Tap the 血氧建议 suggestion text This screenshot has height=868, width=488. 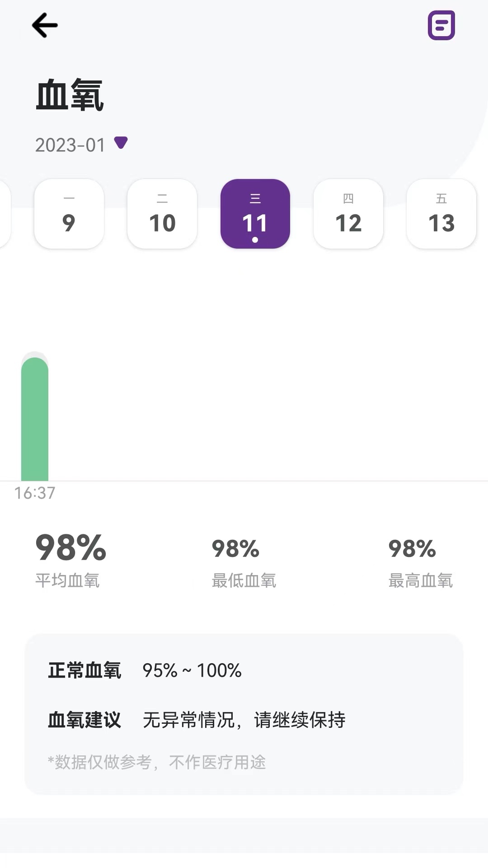(x=197, y=720)
